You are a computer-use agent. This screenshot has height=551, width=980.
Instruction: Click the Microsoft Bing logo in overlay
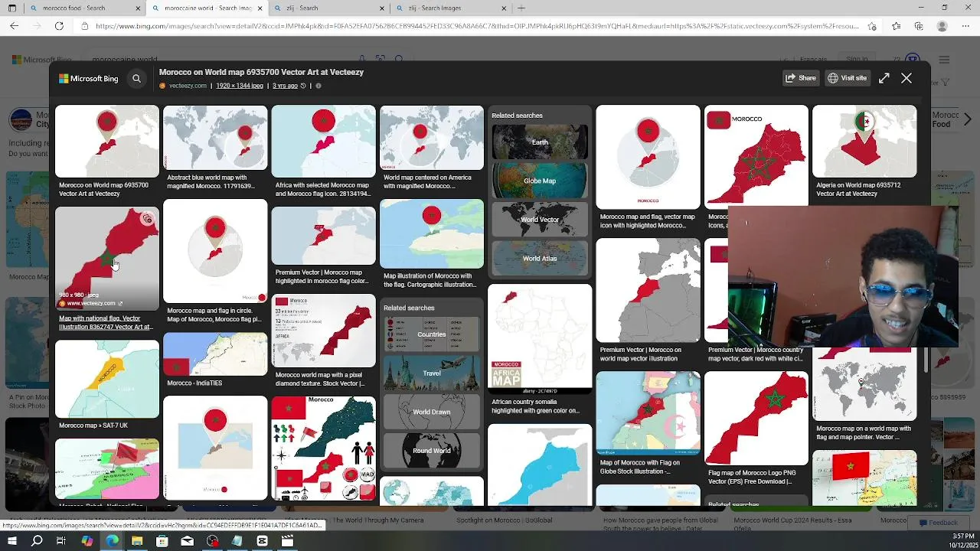(x=89, y=78)
